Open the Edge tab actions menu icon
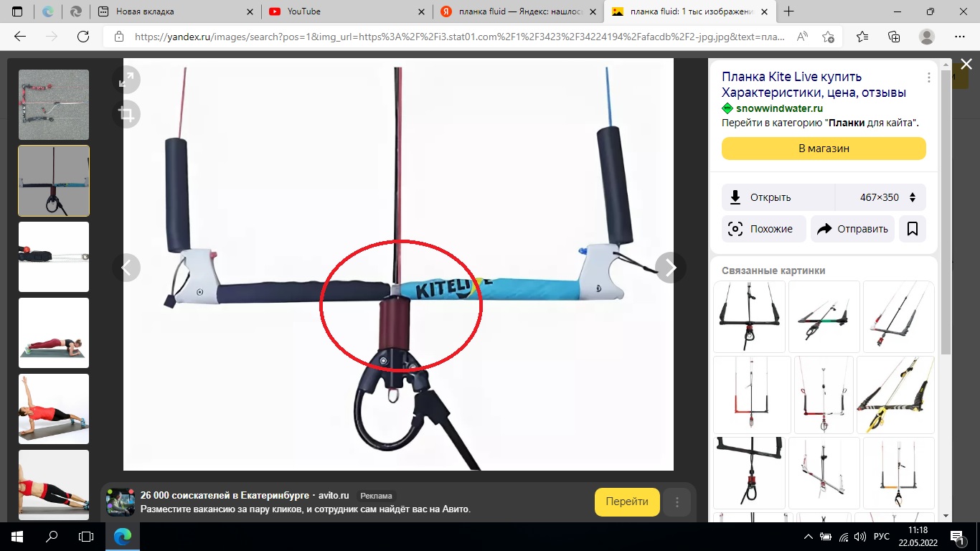 tap(17, 11)
